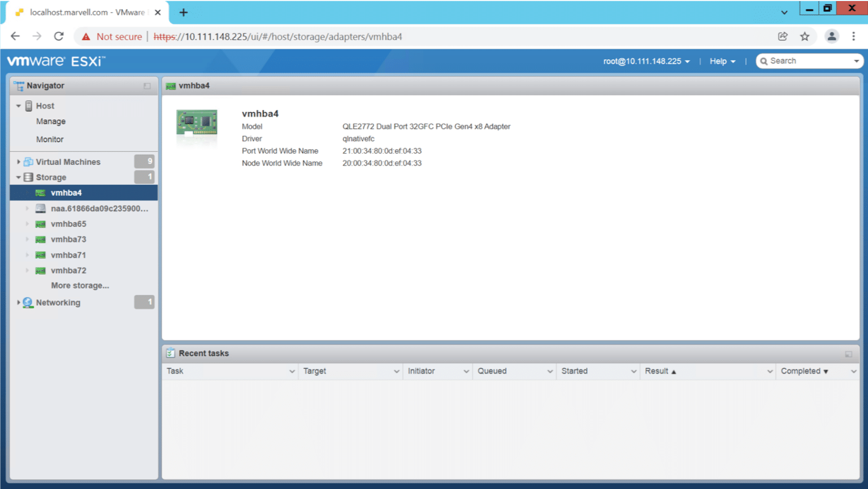Open the Task column dropdown arrow
868x489 pixels.
292,371
